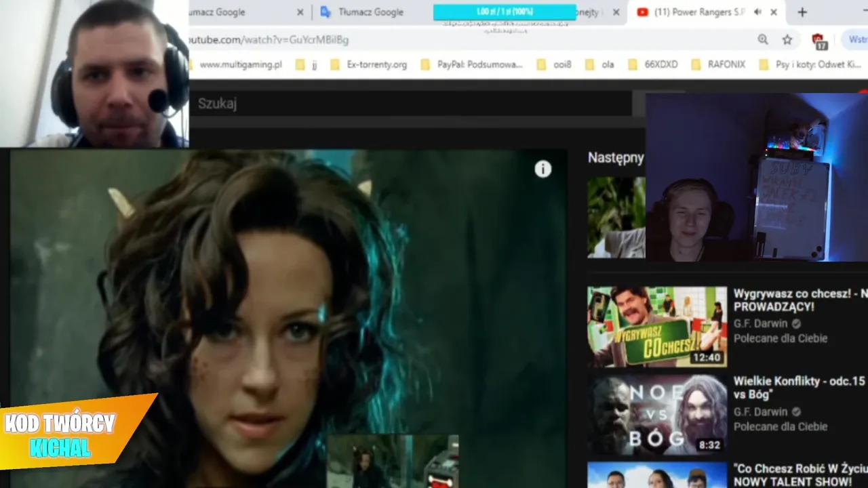Click the info card icon on the video
868x488 pixels.
pyautogui.click(x=542, y=169)
